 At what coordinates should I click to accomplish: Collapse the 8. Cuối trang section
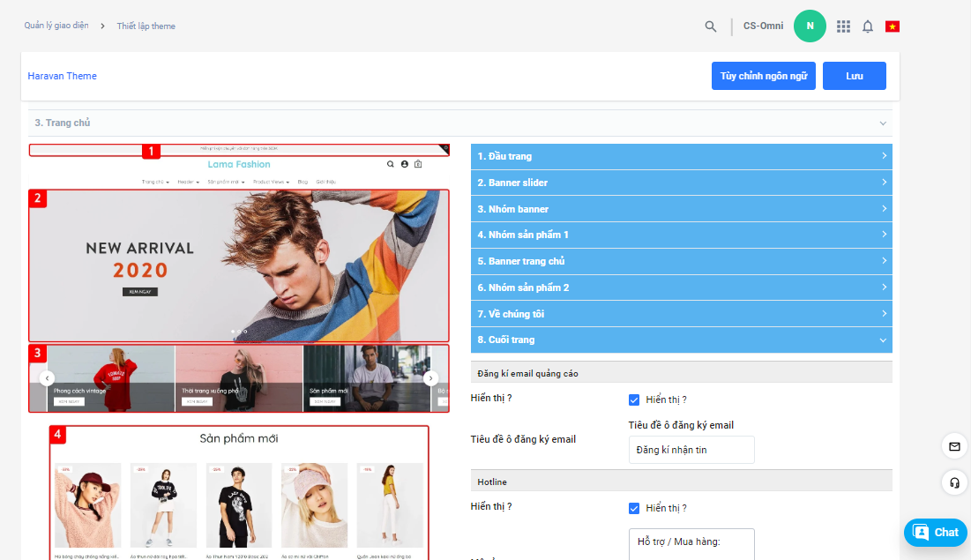tap(681, 340)
